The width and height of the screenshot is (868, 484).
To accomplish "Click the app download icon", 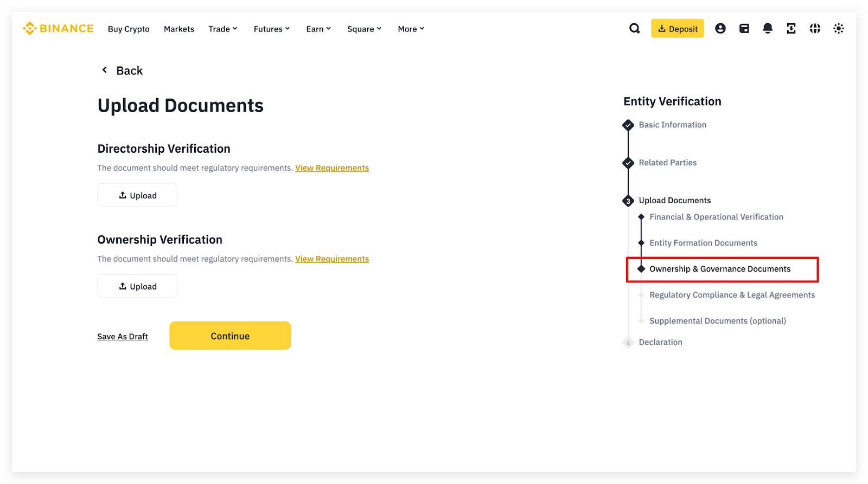I will pos(791,29).
